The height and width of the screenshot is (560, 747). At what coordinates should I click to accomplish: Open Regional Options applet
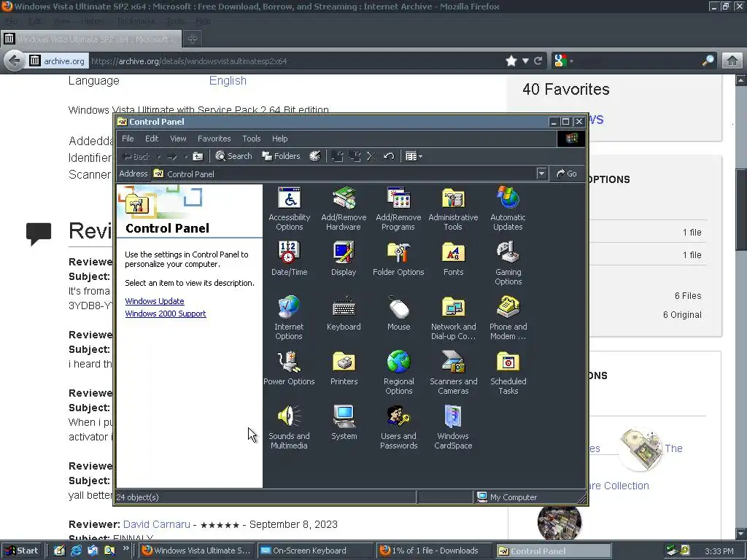[x=399, y=373]
